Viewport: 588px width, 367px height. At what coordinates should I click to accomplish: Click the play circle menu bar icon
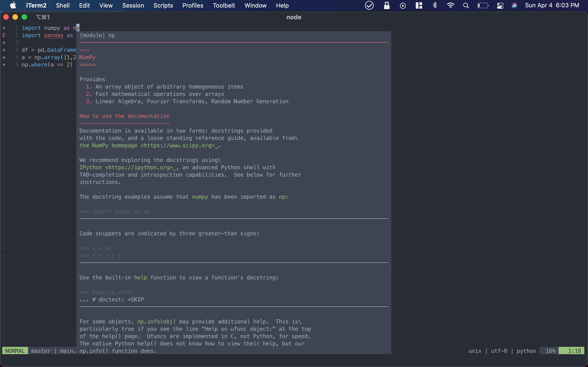click(403, 5)
